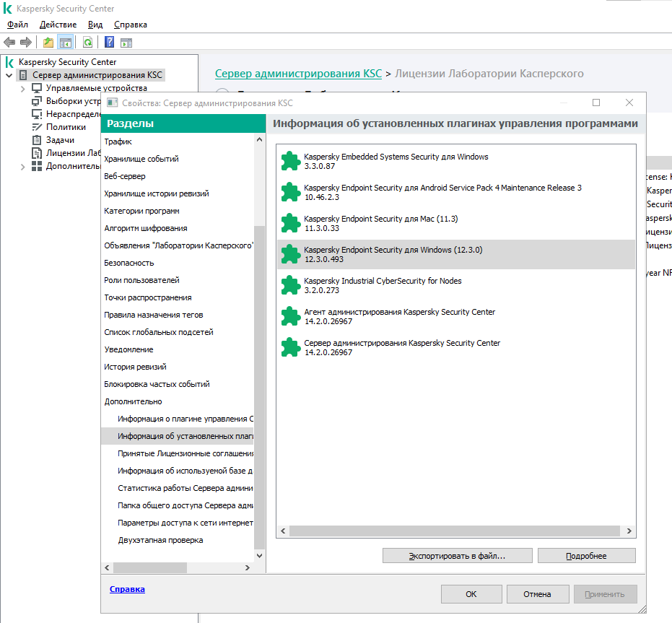Click the Выборки устройств icon in tree
The image size is (672, 623).
coord(37,101)
